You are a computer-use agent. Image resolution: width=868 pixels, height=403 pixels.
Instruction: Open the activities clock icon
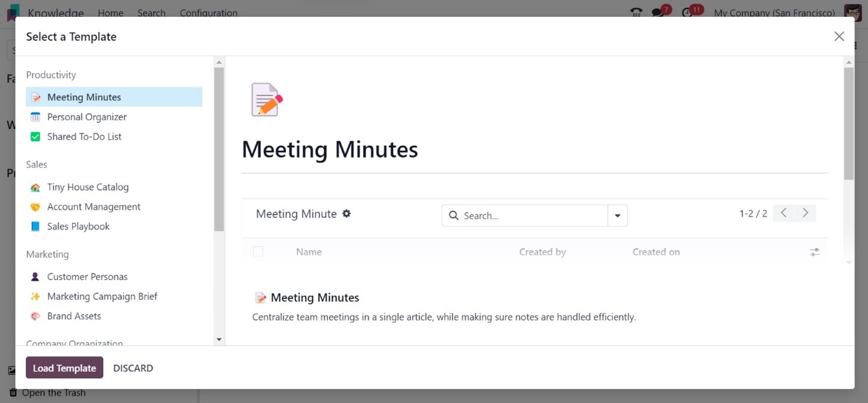click(688, 12)
